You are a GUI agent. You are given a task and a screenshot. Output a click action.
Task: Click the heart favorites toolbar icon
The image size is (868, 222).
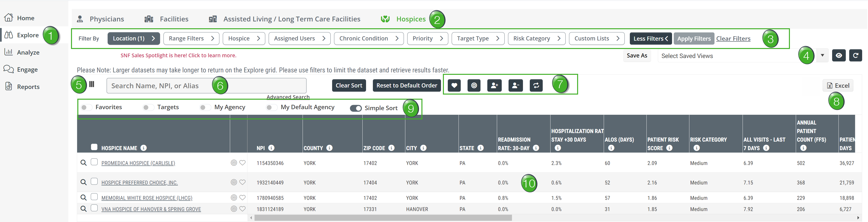454,86
